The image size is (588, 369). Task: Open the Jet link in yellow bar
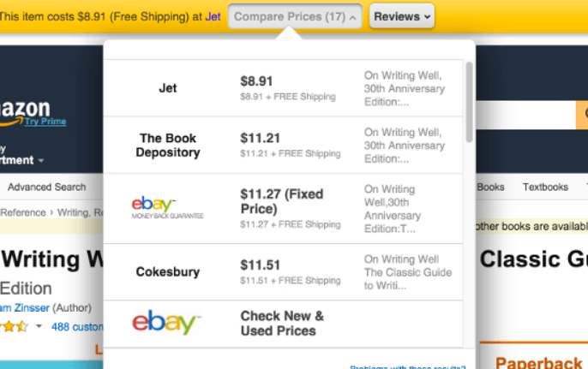pos(213,17)
